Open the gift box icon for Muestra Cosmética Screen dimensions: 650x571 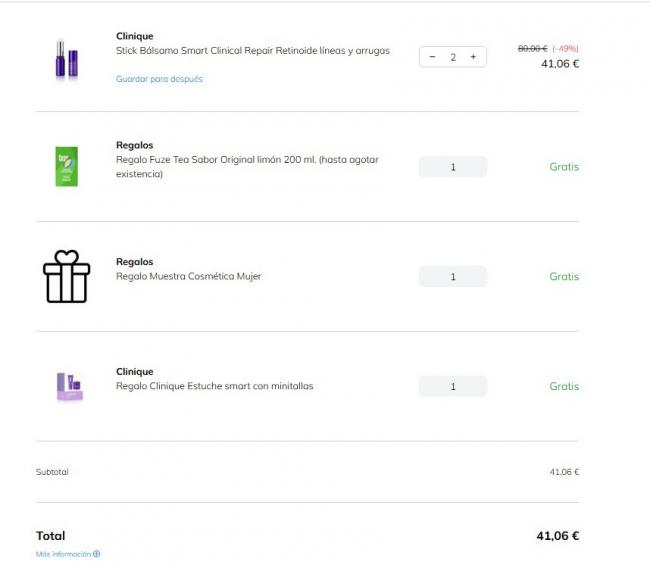pos(67,276)
